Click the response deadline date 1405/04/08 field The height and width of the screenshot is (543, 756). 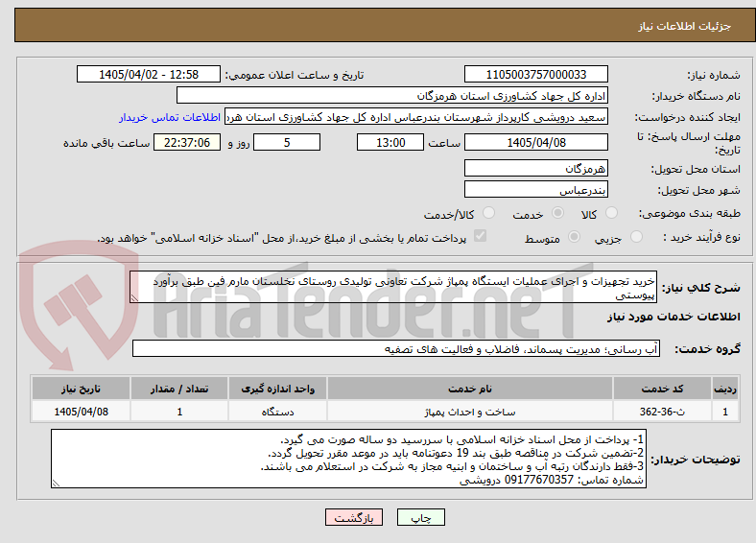pos(535,142)
